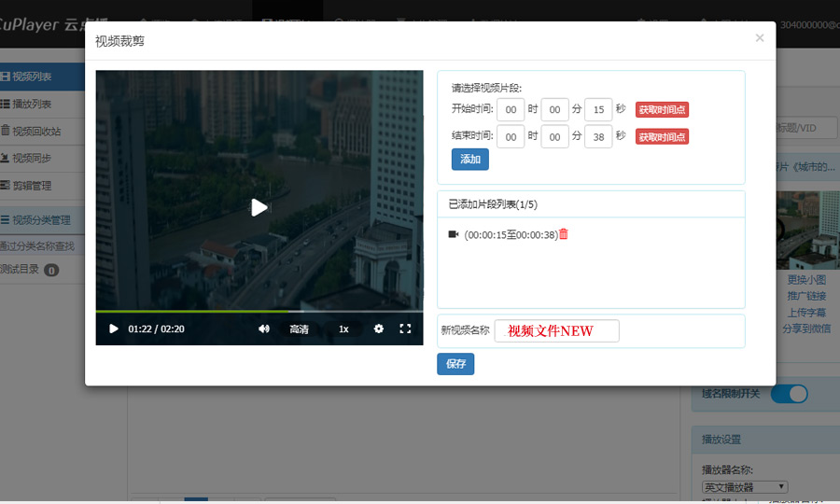Click the 添加 button to add a clip

(x=469, y=160)
